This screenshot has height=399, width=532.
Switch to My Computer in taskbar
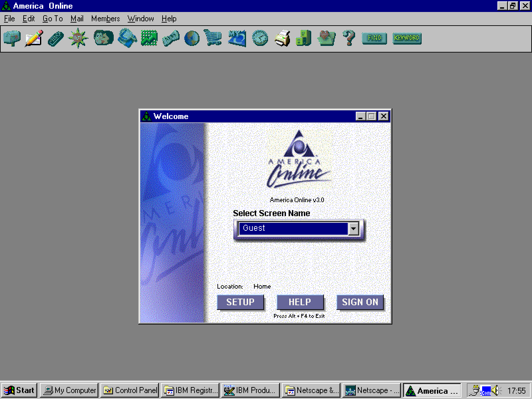pyautogui.click(x=69, y=390)
